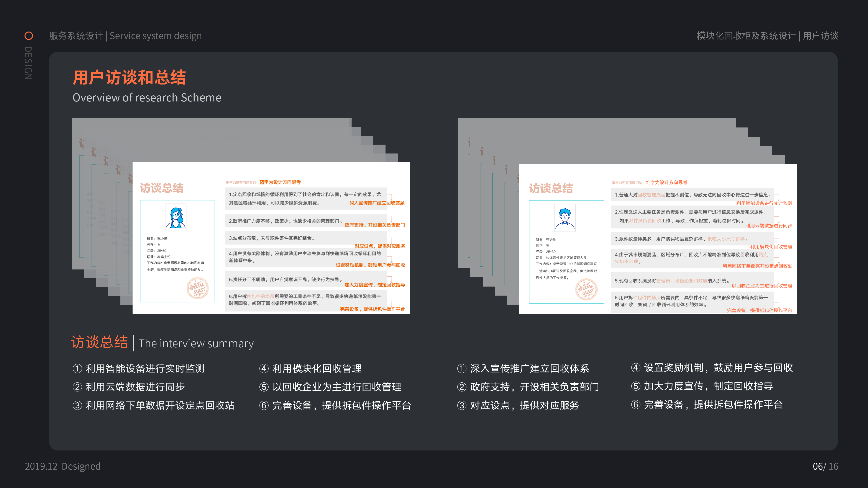Click the Special Guest stamp on right card
The height and width of the screenshot is (488, 868).
586,289
